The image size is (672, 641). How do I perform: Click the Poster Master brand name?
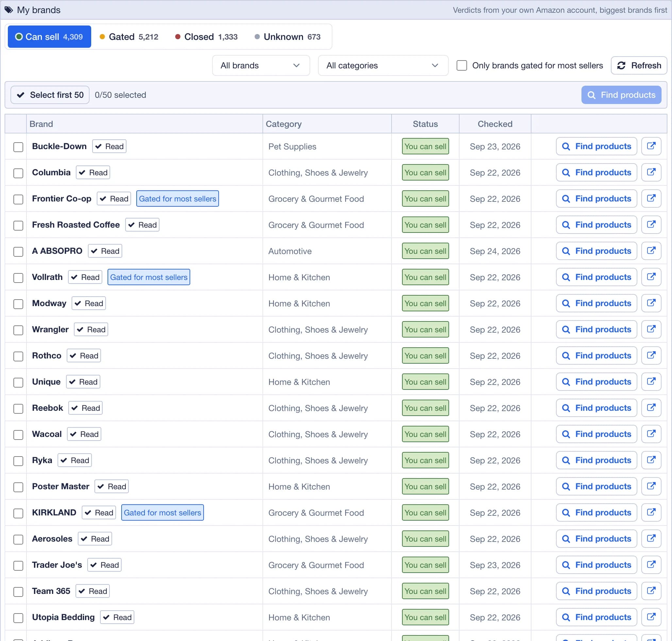tap(60, 486)
